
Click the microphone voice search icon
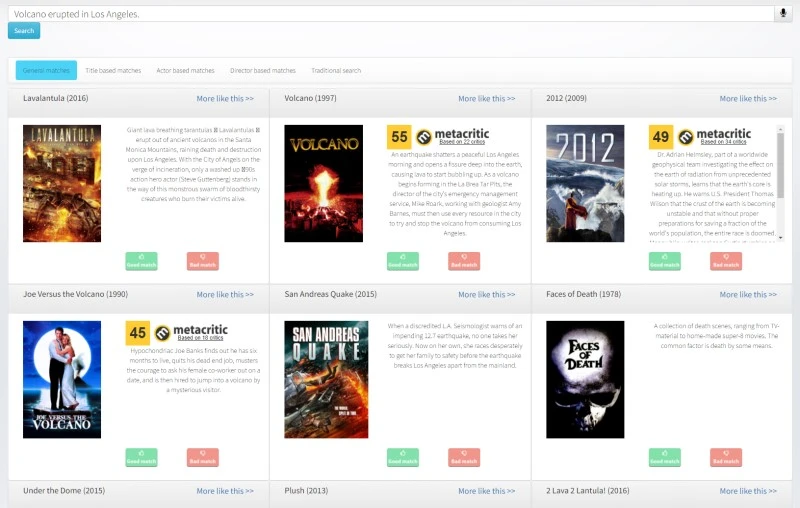point(784,14)
